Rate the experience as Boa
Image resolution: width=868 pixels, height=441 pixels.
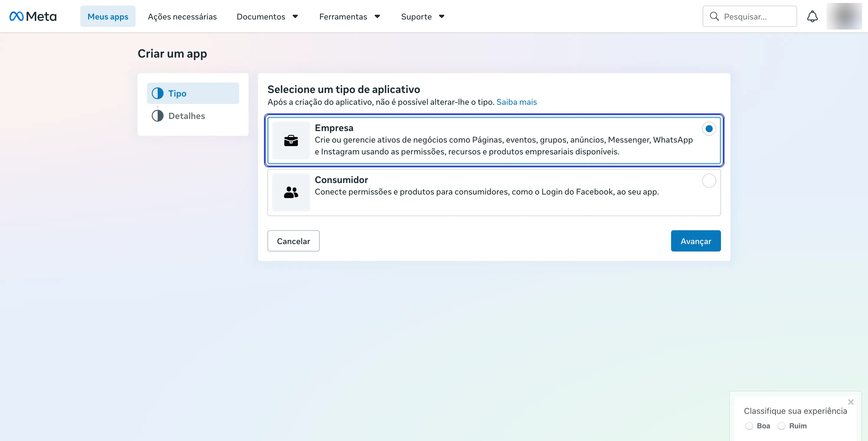(x=749, y=426)
